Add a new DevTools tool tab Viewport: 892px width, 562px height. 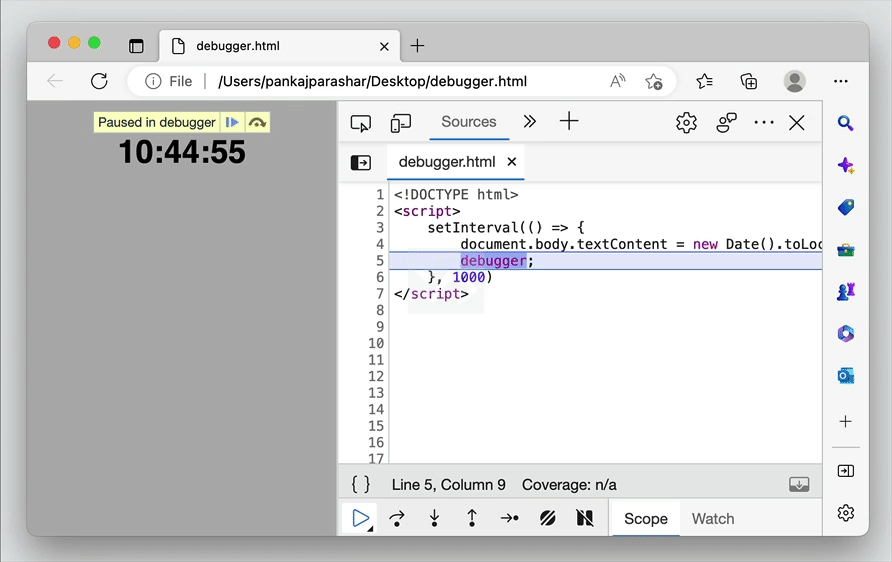(569, 121)
